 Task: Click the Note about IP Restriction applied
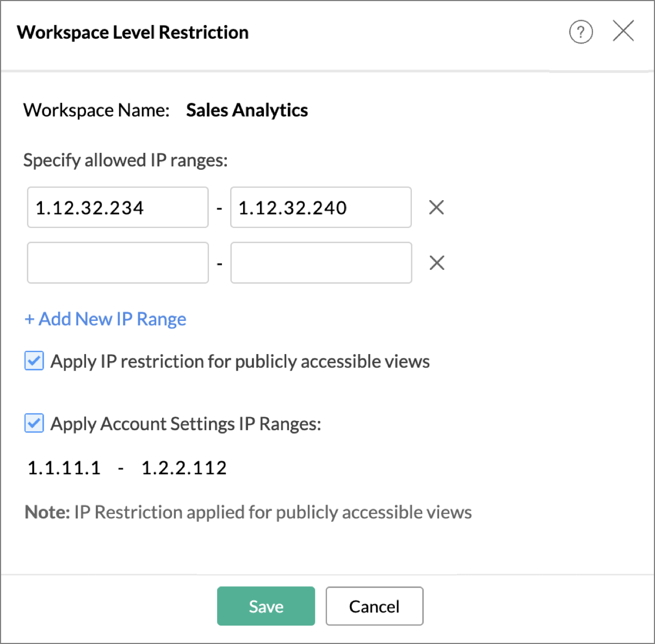pyautogui.click(x=249, y=512)
